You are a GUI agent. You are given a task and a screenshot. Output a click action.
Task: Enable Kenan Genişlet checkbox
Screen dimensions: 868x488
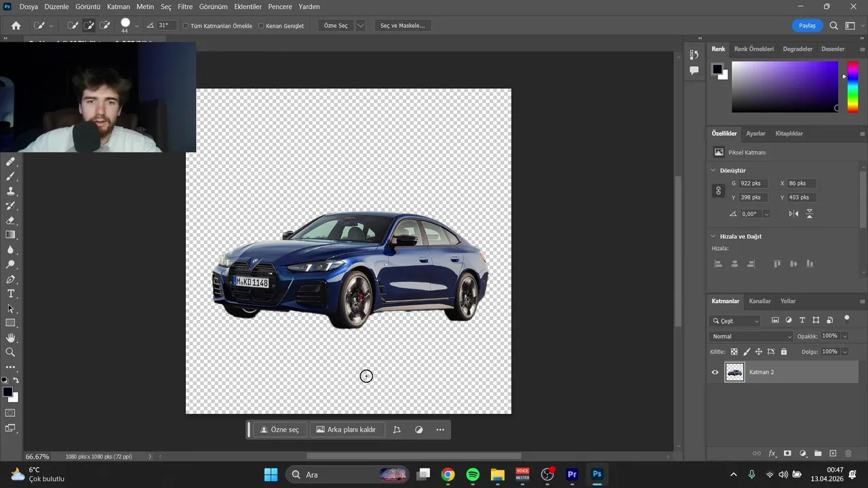click(x=261, y=26)
